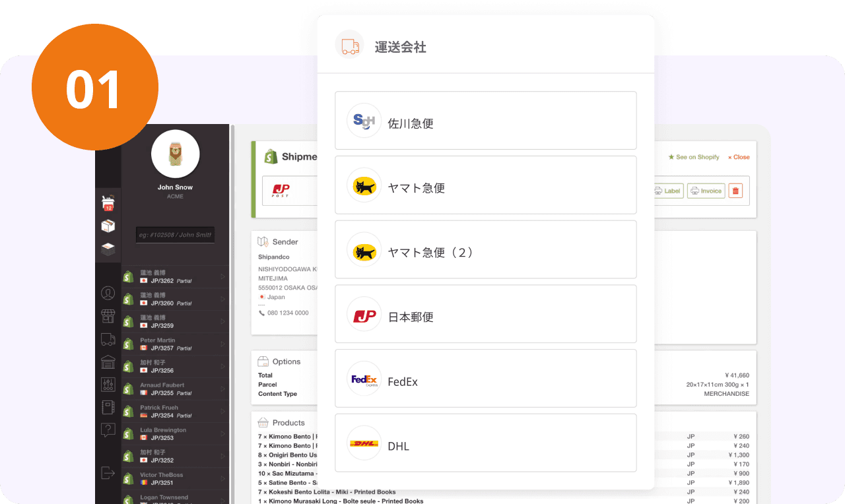The height and width of the screenshot is (504, 845).
Task: Expand arrow on JP/3259 order row
Action: (222, 321)
